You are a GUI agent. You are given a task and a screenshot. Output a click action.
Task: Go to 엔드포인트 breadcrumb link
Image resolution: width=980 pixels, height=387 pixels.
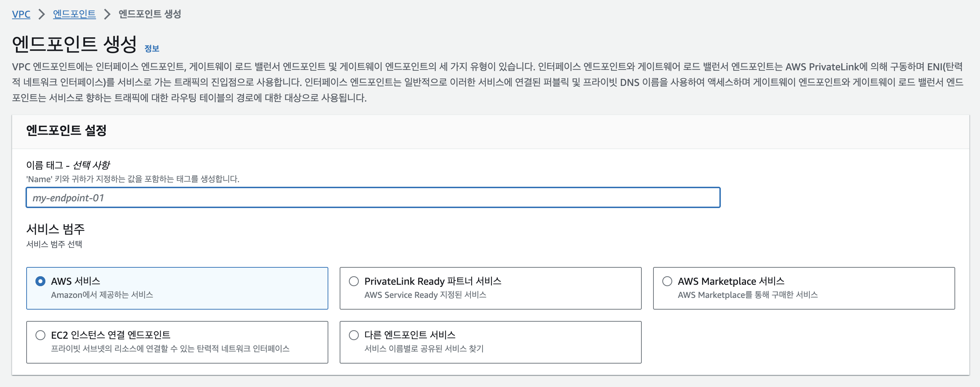[74, 14]
